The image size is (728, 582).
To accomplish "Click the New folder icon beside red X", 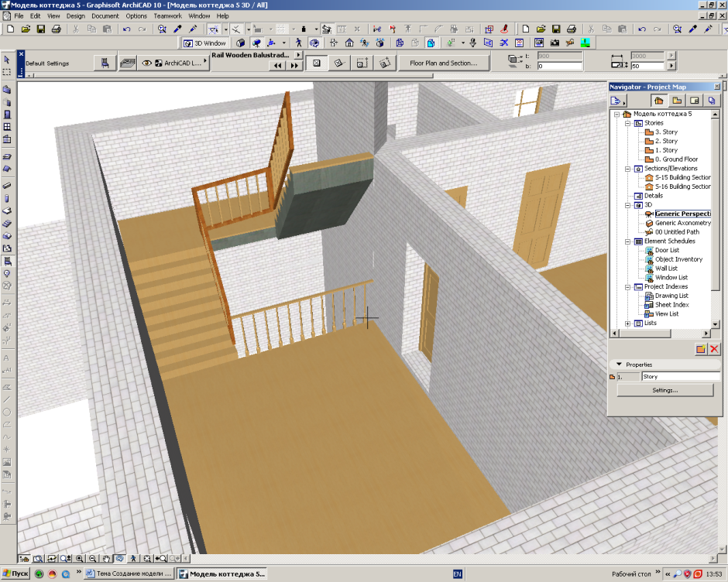I will point(701,349).
